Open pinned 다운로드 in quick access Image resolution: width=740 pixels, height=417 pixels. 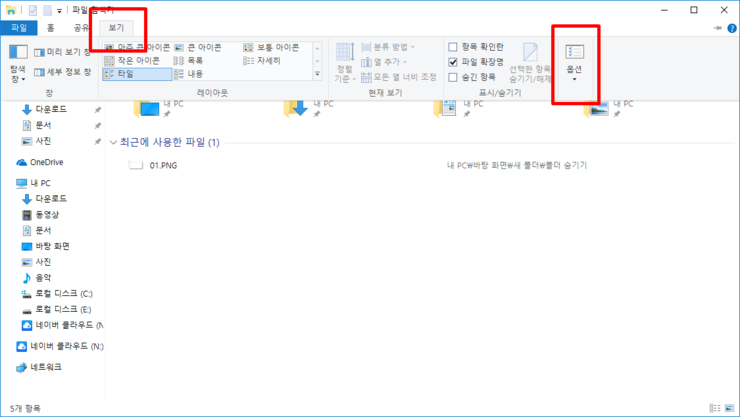tap(51, 109)
